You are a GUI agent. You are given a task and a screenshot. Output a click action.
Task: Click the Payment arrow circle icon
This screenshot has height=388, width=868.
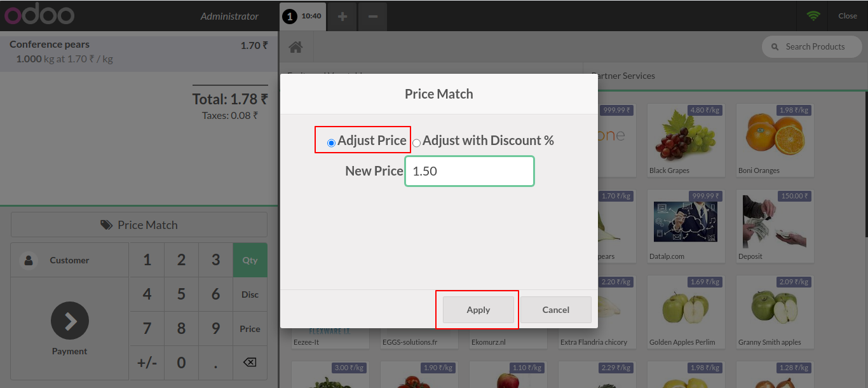click(x=70, y=321)
